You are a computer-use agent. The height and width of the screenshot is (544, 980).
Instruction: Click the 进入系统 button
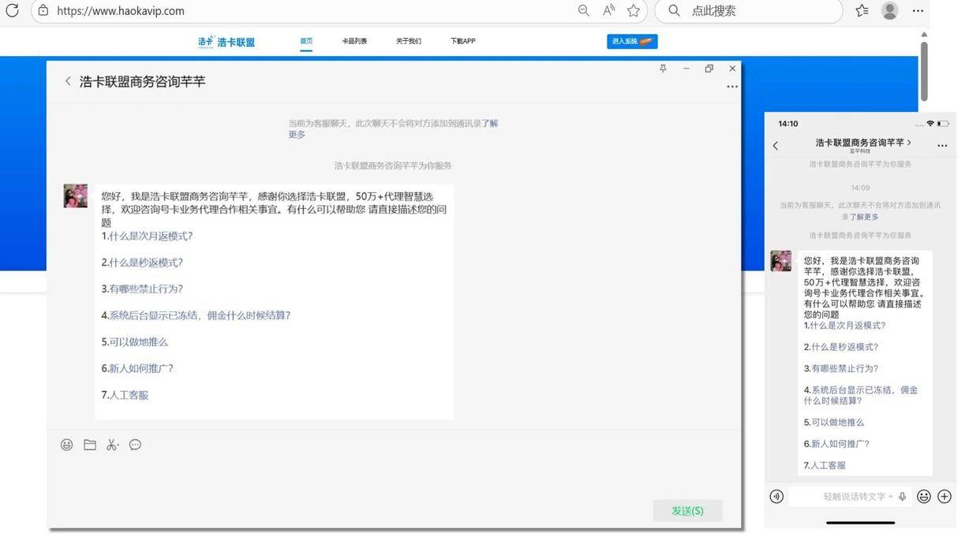[631, 40]
